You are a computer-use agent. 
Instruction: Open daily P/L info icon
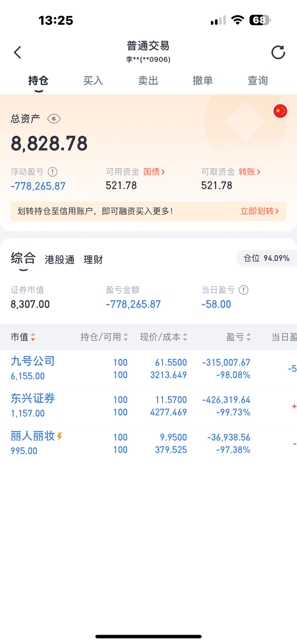tap(244, 290)
